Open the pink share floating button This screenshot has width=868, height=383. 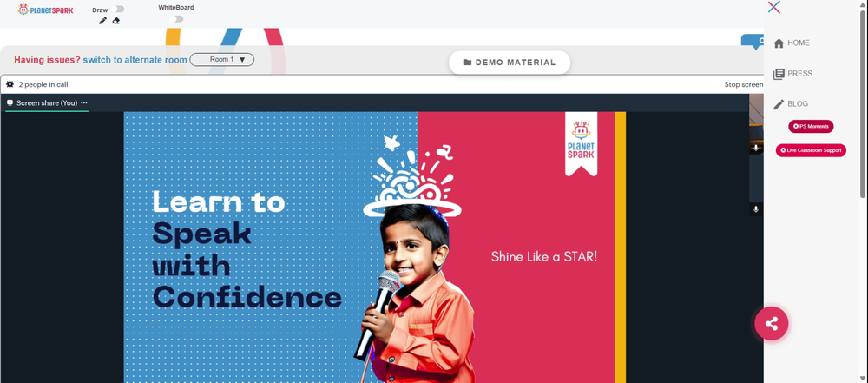pos(771,323)
